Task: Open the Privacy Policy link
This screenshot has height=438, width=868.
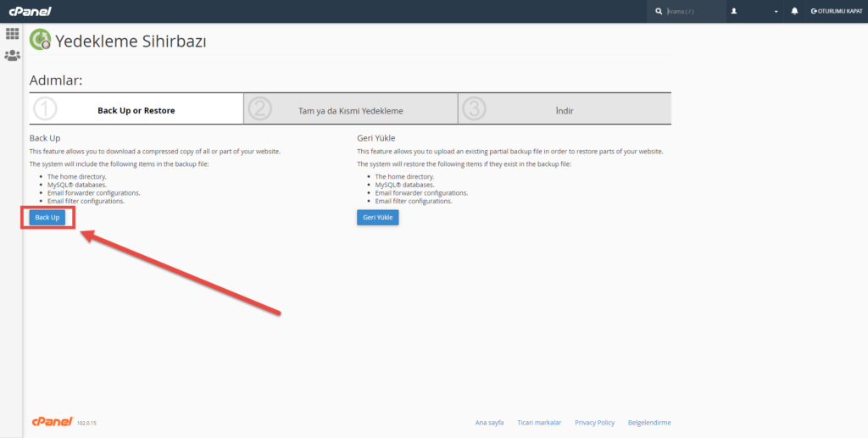Action: pos(594,422)
